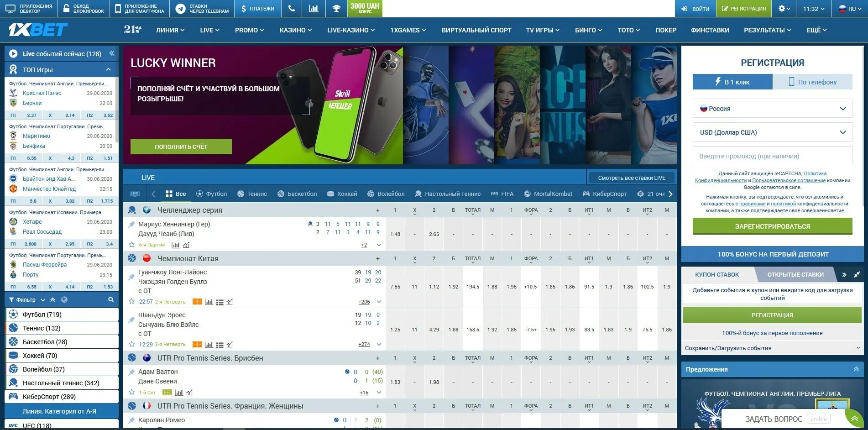The image size is (868, 430).
Task: Click the globe icon in Filter bar
Action: [x=64, y=299]
